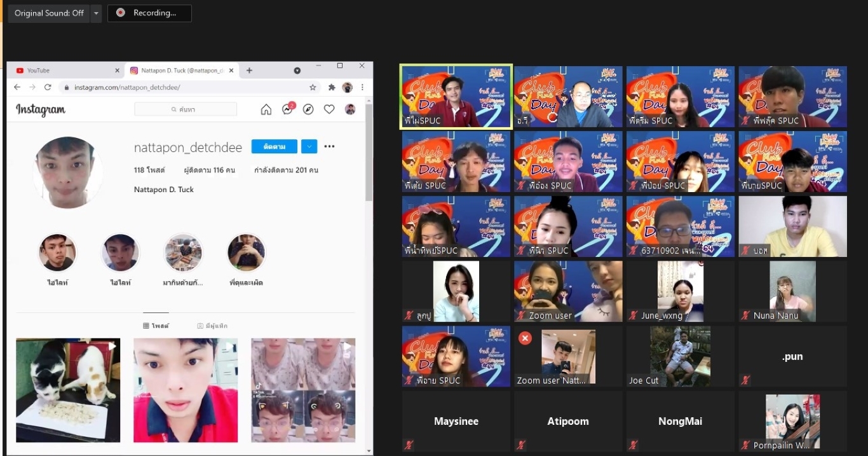This screenshot has height=456, width=868.
Task: Go to Instagram Home via the house icon
Action: coord(266,109)
